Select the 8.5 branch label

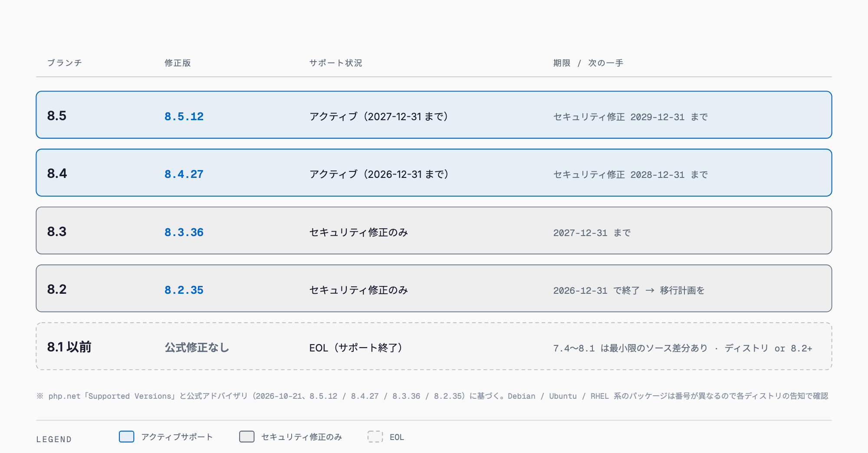pyautogui.click(x=57, y=116)
